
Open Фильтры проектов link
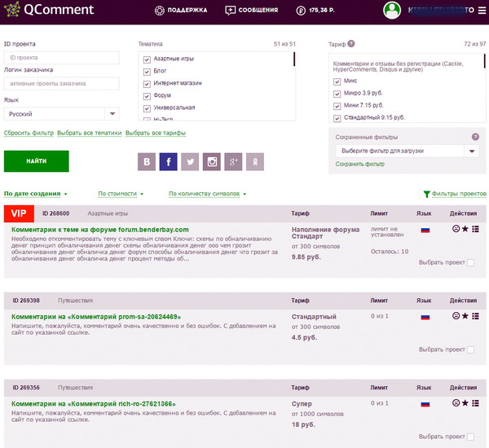point(459,194)
